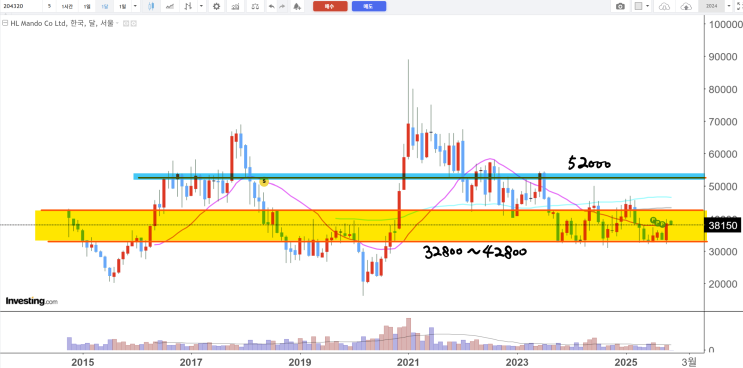Click the tallest 2021 volume bar
Viewport: 743px width, 368px height.
click(x=408, y=334)
